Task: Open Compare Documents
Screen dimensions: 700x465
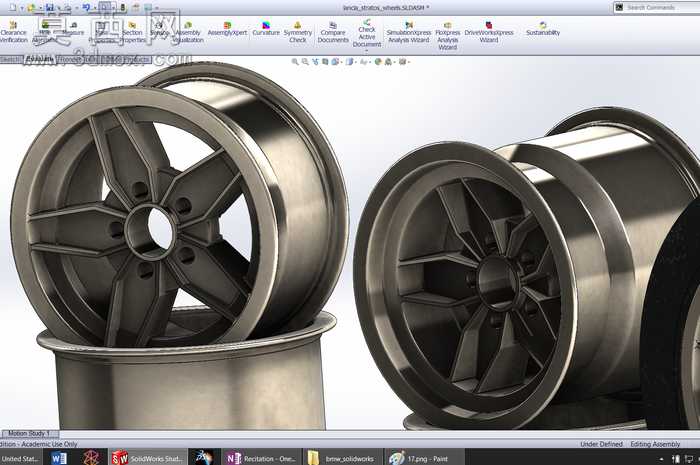Action: (x=333, y=32)
